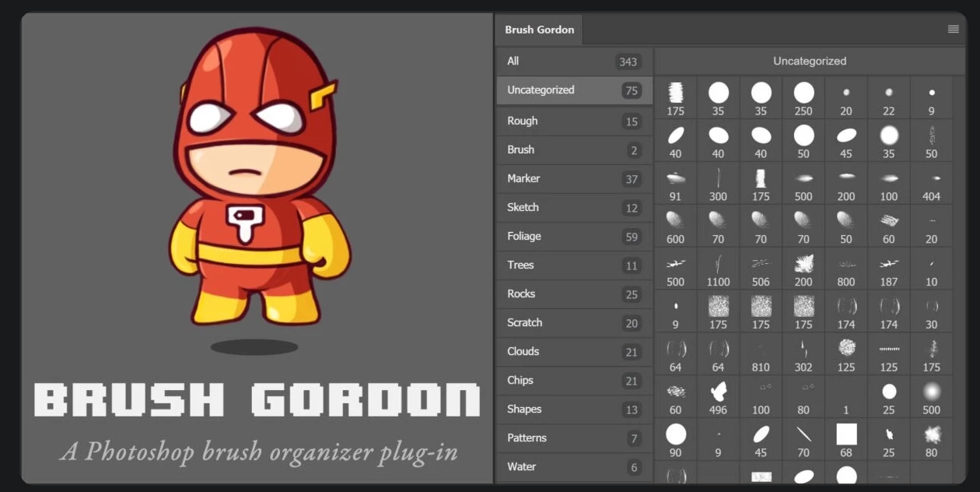The width and height of the screenshot is (980, 492).
Task: Pick the brush preset labeled 91
Action: point(675,183)
